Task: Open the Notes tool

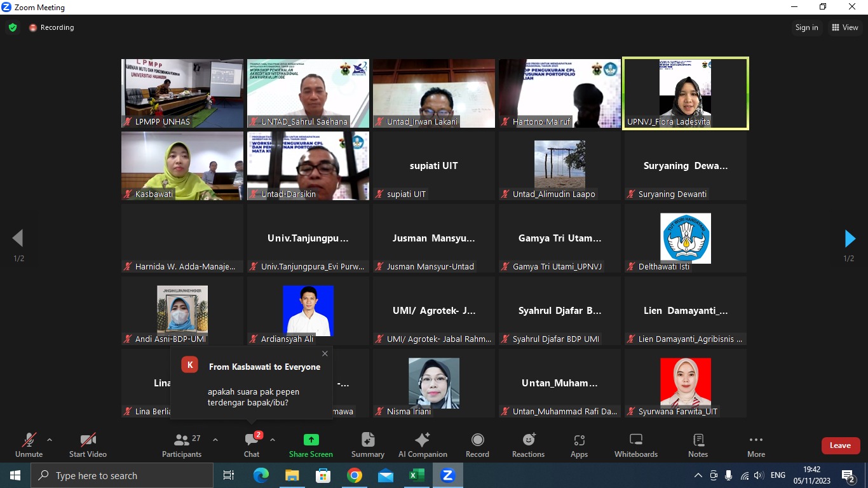Action: (x=698, y=445)
